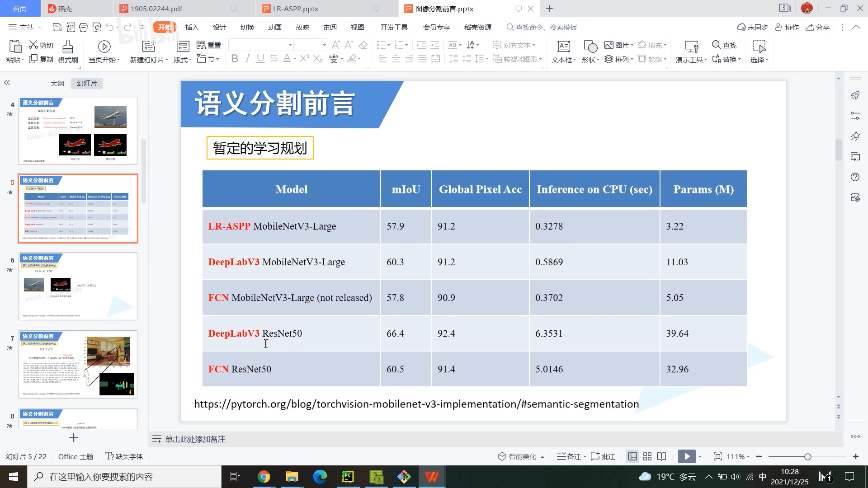Click the New Slide (新建幻灯片) icon
Image resolution: width=868 pixels, height=488 pixels.
[x=148, y=47]
